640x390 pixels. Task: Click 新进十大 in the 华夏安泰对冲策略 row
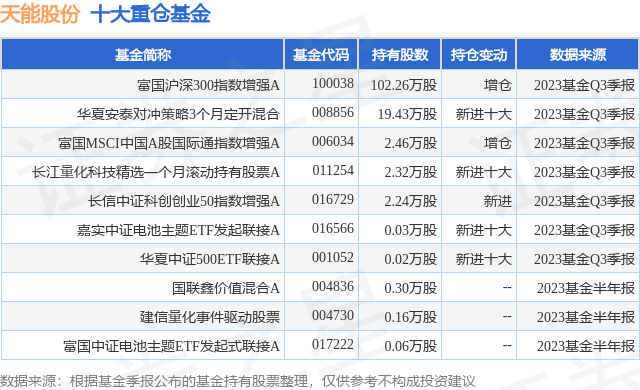point(484,114)
